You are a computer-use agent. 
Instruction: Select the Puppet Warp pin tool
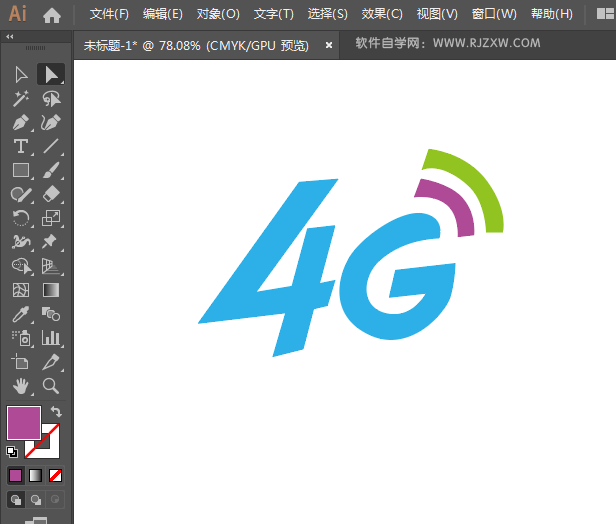(51, 242)
